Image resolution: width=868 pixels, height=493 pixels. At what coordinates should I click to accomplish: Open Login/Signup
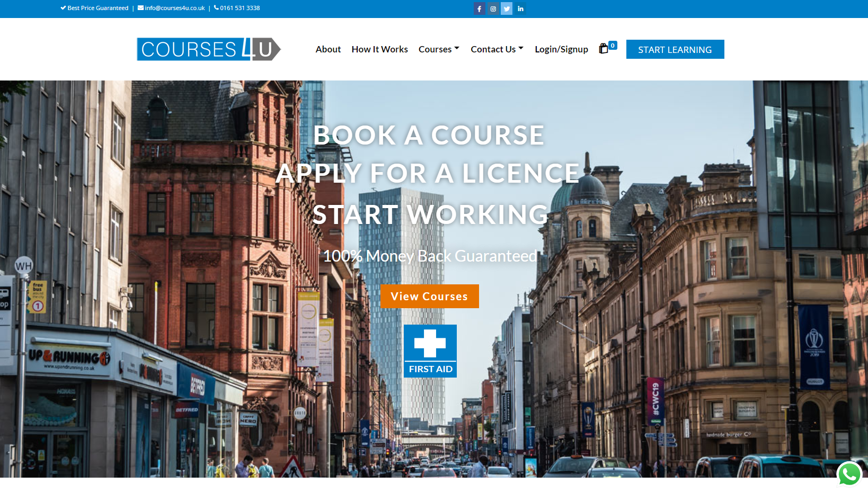(x=561, y=49)
